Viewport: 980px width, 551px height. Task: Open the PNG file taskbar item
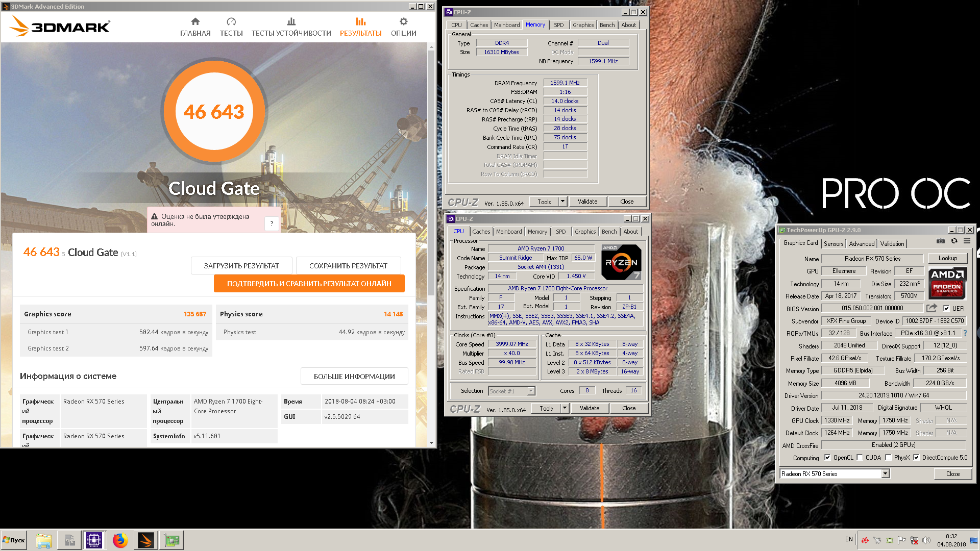pyautogui.click(x=69, y=540)
